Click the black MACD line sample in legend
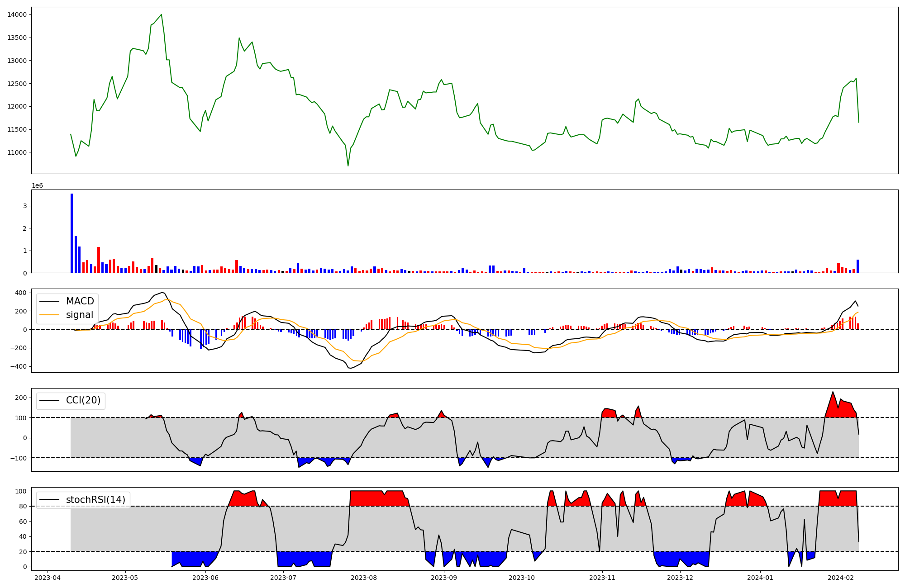This screenshot has height=588, width=905. click(x=49, y=301)
